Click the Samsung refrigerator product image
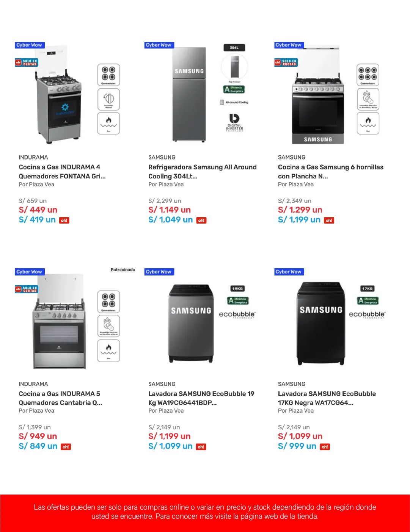410x532 pixels. (x=189, y=94)
